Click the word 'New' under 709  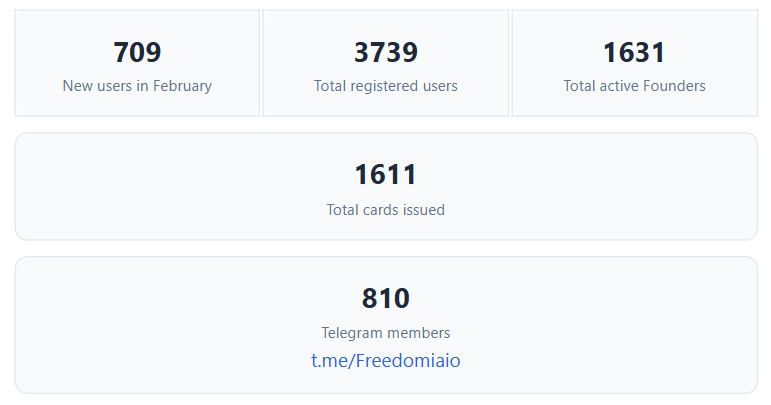tap(77, 86)
